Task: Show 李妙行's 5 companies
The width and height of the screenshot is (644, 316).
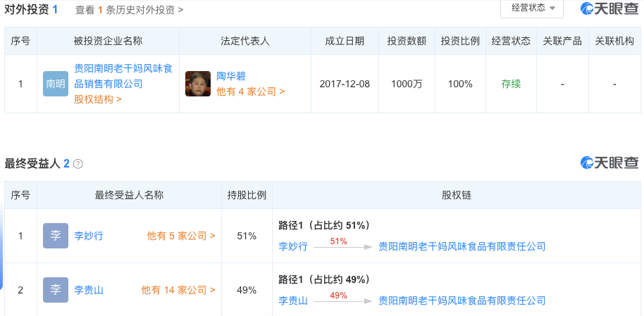Action: [181, 236]
